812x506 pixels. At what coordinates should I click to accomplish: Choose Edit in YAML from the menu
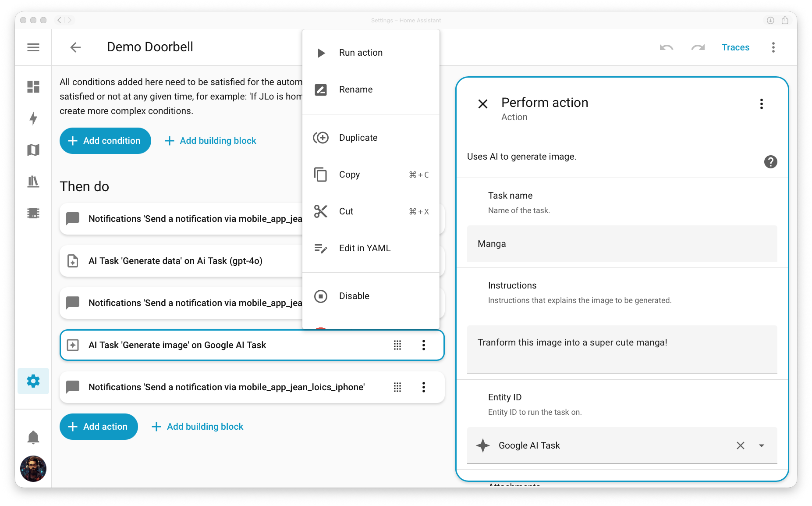364,248
